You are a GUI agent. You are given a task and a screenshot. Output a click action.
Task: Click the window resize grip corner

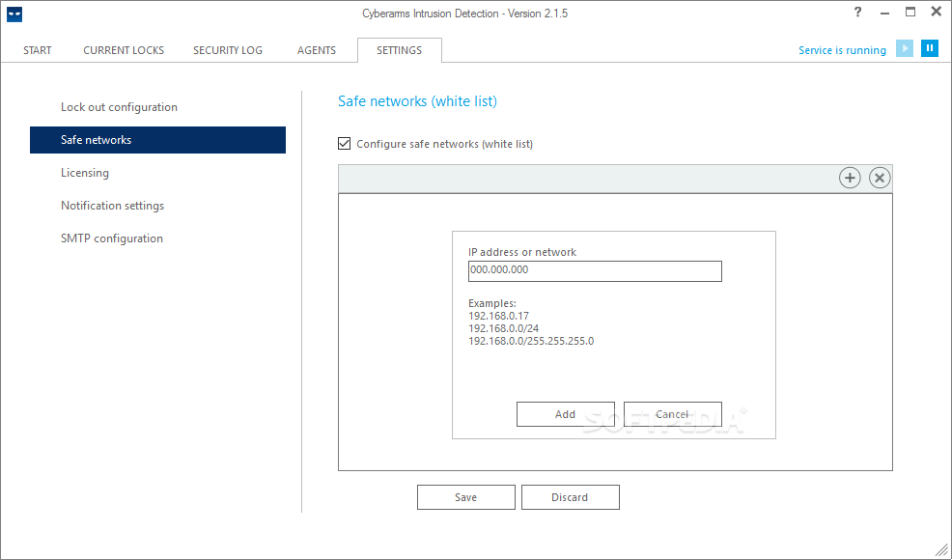click(941, 549)
